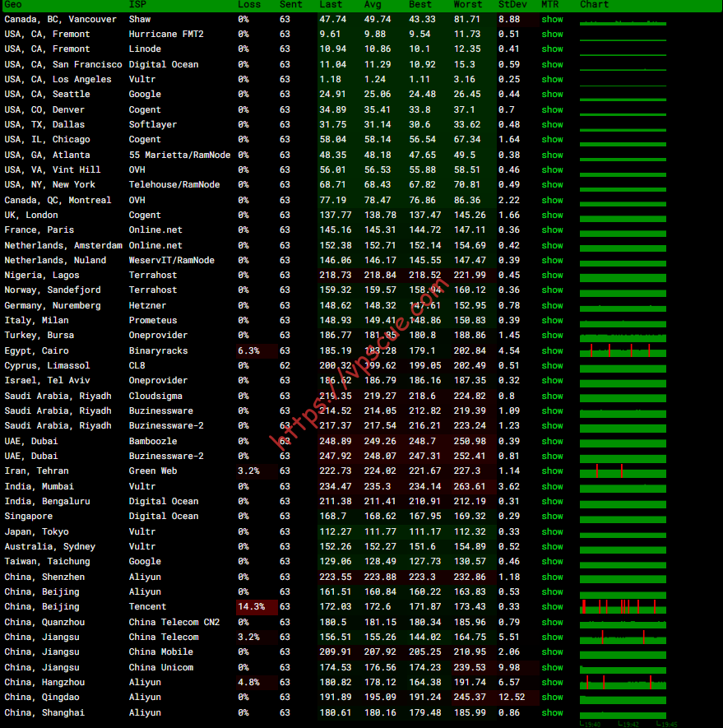Screen dimensions: 723x728
Task: Select the Prometeus ISP cell
Action: 153,321
